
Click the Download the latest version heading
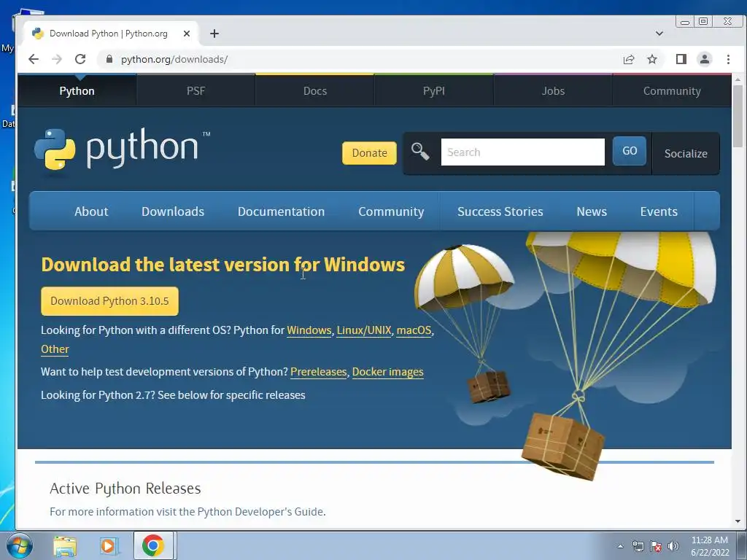223,265
